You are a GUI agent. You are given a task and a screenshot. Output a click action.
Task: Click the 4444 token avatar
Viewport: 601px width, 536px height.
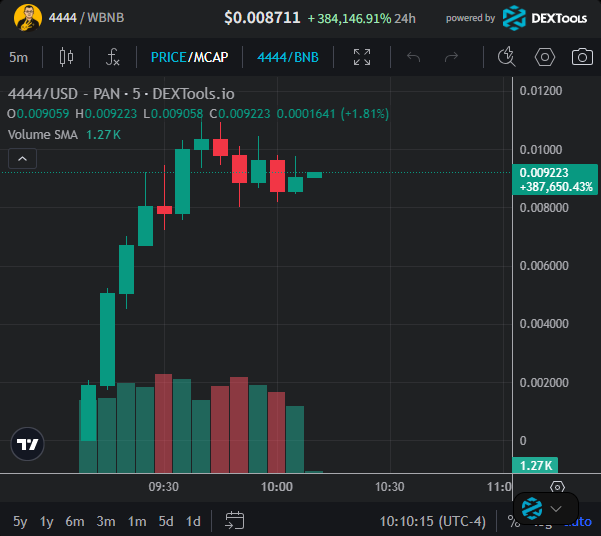(28, 18)
